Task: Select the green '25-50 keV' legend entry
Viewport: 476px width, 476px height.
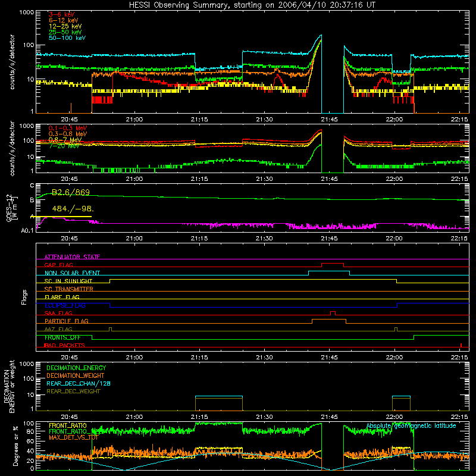Action: pos(65,32)
